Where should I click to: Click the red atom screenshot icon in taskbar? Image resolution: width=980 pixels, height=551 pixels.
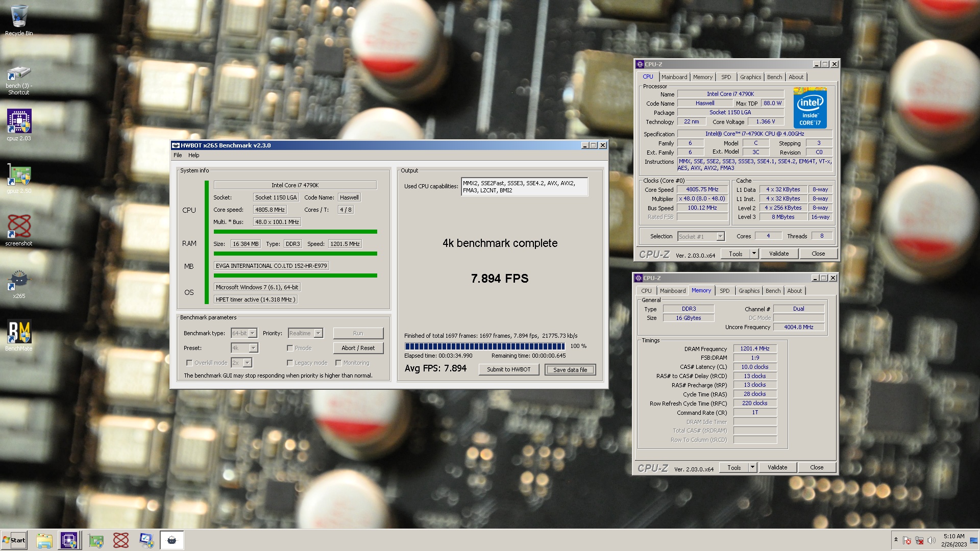[121, 540]
